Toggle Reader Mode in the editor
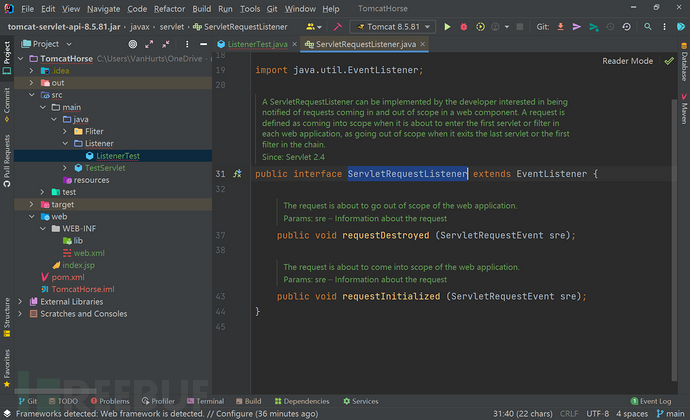The height and width of the screenshot is (420, 690). [x=628, y=61]
